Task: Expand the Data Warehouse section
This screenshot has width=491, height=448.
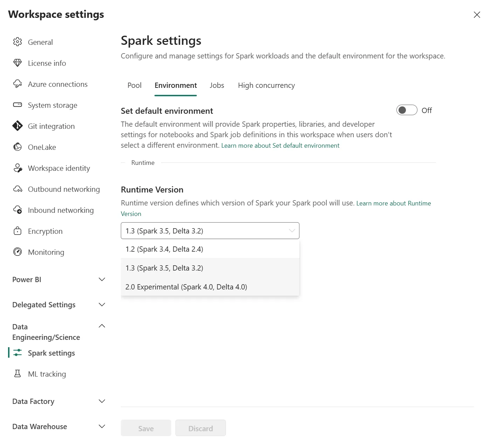Action: pyautogui.click(x=102, y=426)
